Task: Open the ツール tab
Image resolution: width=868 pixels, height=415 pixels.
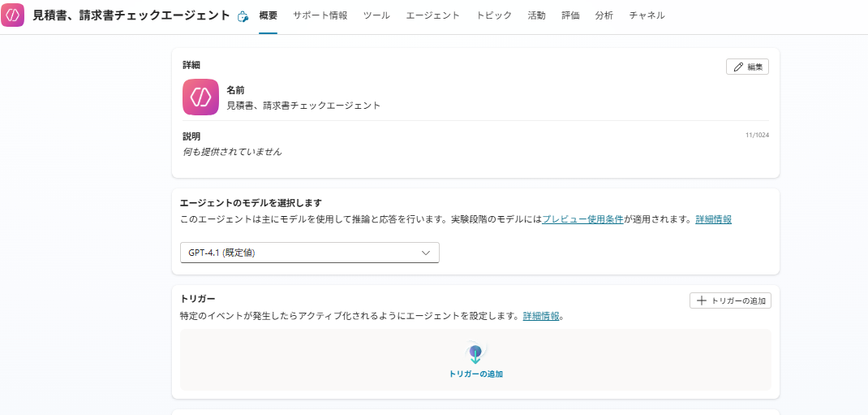Action: (x=376, y=15)
